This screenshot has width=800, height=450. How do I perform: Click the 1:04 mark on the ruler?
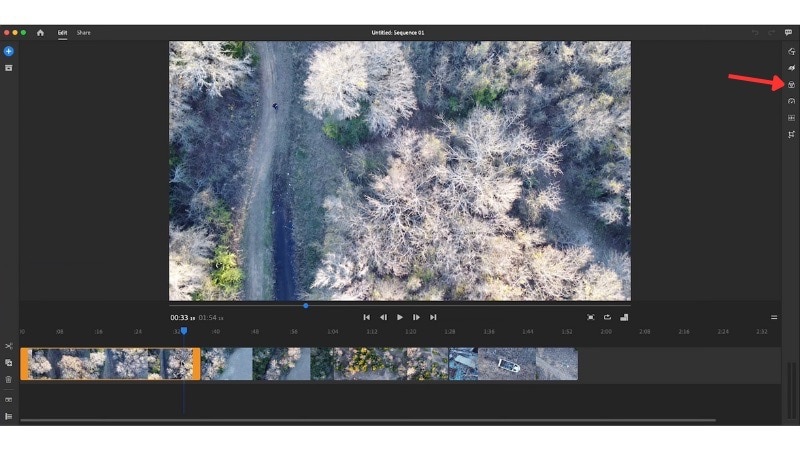(x=333, y=332)
